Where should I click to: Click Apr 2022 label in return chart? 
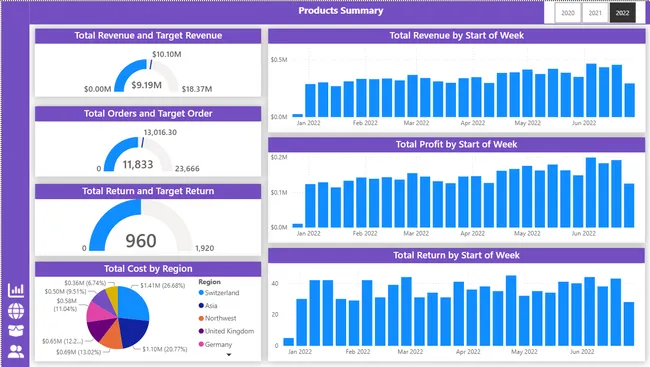[x=468, y=352]
